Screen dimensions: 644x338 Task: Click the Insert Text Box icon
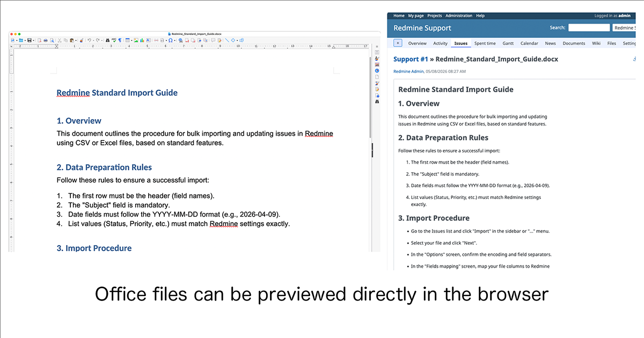(x=148, y=40)
